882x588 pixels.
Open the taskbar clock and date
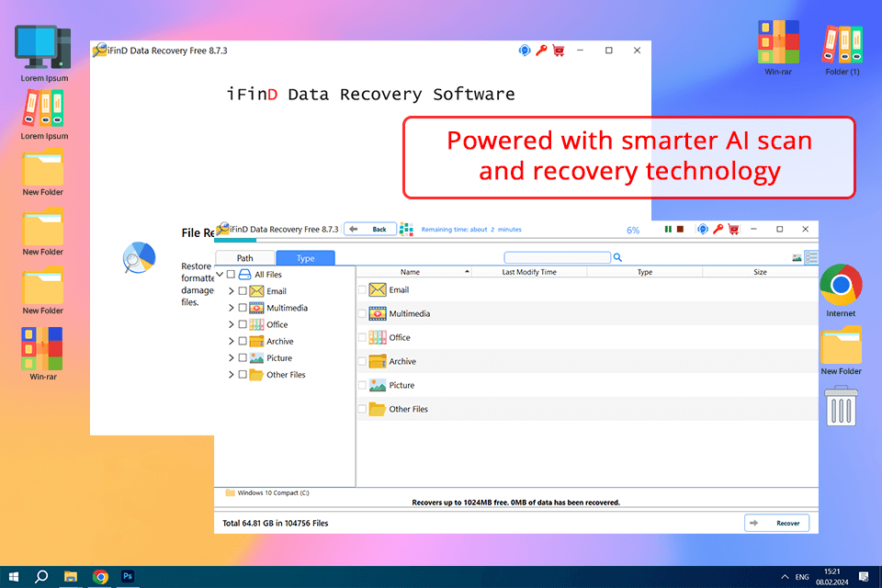(832, 577)
